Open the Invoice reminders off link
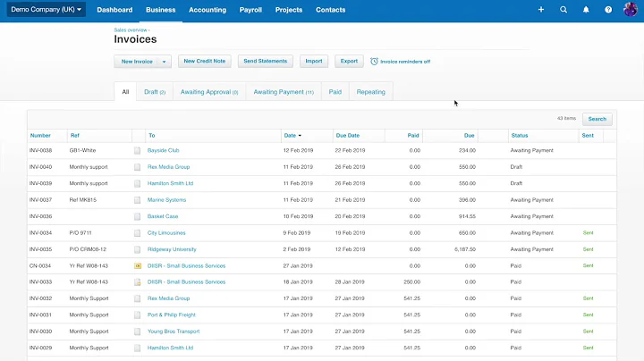Screen dimensions: 644x361 pyautogui.click(x=405, y=62)
